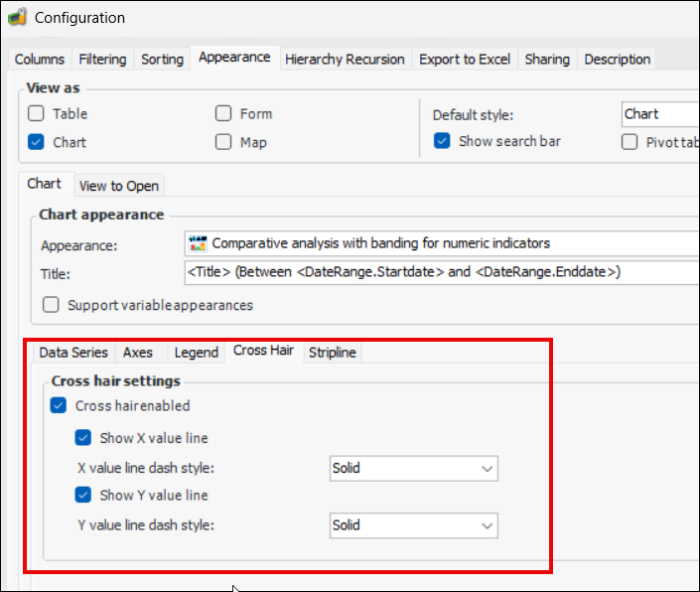The image size is (700, 592).
Task: Uncheck the Chart view checkbox
Action: pyautogui.click(x=36, y=142)
